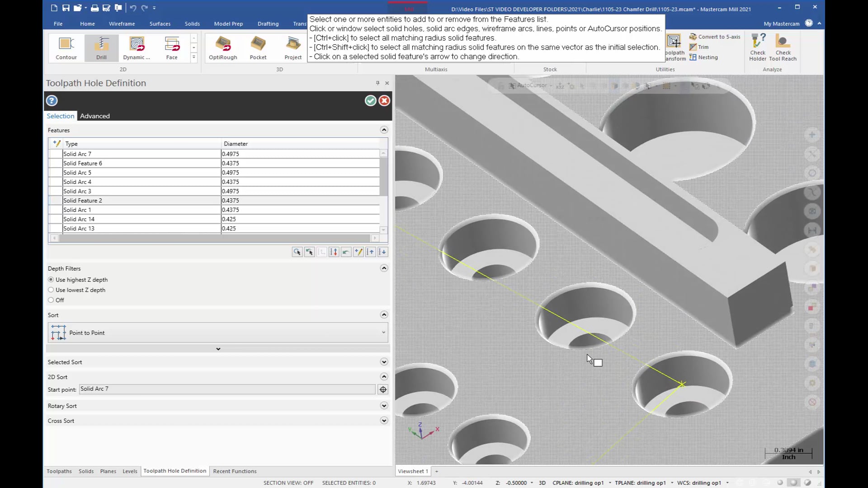The height and width of the screenshot is (488, 868).
Task: Expand the Cross Sort section
Action: (384, 421)
